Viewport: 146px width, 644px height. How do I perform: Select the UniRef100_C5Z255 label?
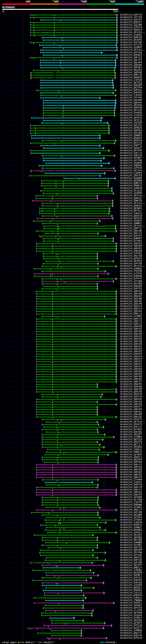click(x=131, y=123)
